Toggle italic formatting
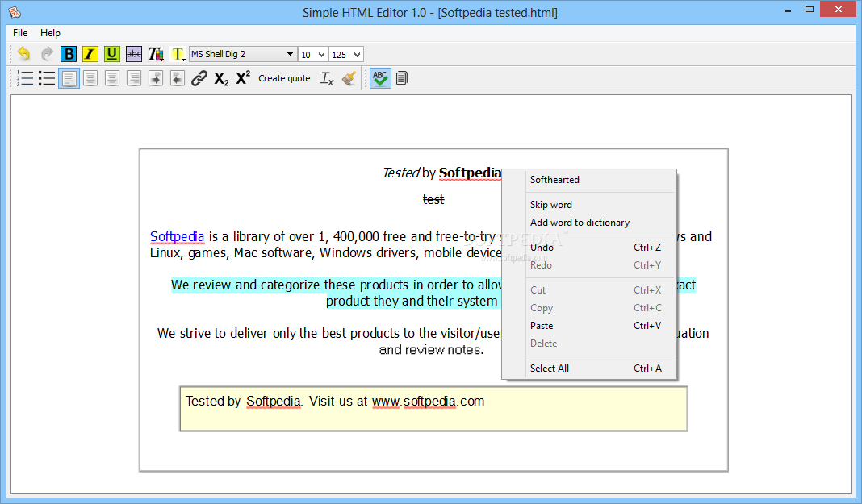 point(90,54)
